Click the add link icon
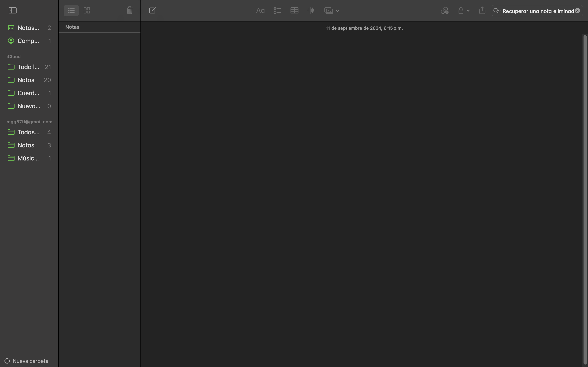Screen dimensions: 588x367 click(x=444, y=11)
